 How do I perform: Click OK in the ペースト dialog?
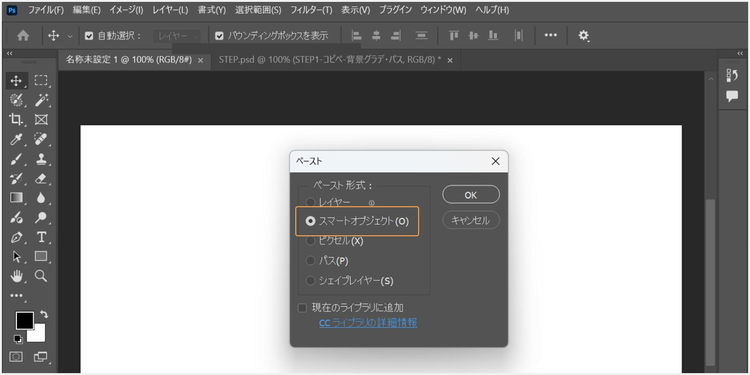[x=471, y=195]
